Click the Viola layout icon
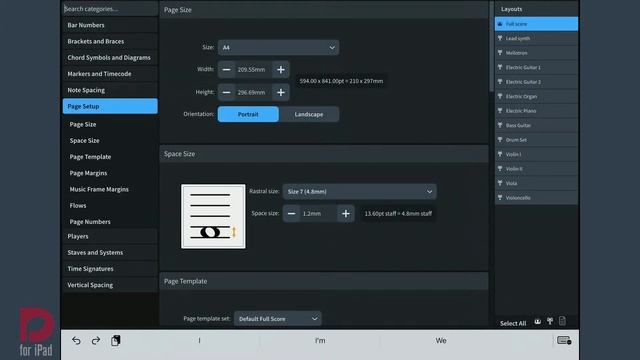The width and height of the screenshot is (640, 360). (x=500, y=183)
